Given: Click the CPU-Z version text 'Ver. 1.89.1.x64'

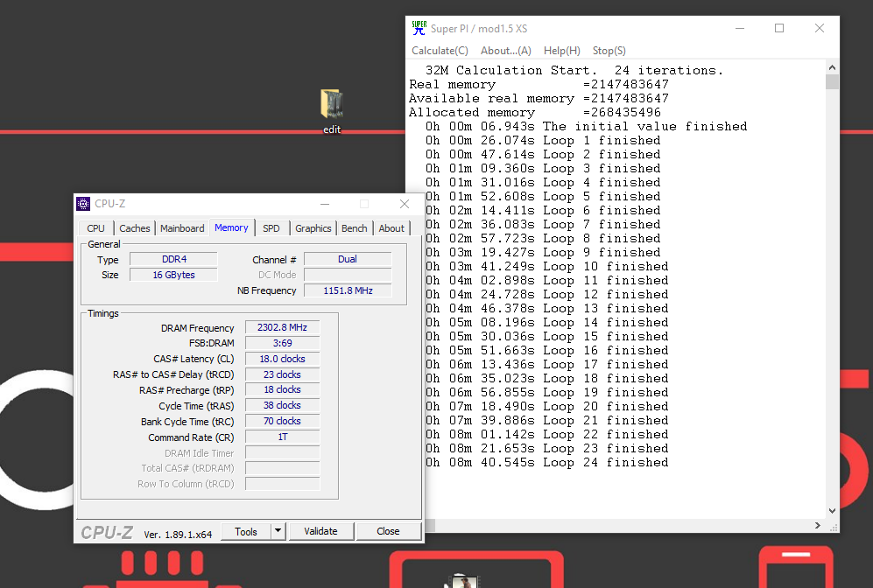Looking at the screenshot, I should 178,535.
